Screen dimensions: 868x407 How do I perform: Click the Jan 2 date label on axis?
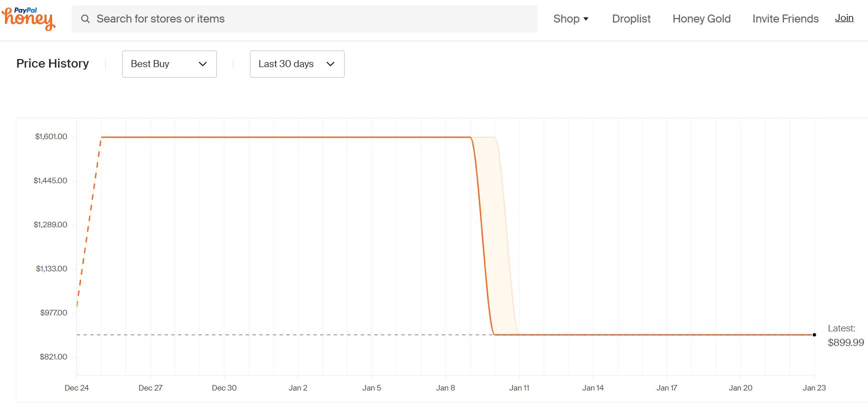(x=298, y=388)
